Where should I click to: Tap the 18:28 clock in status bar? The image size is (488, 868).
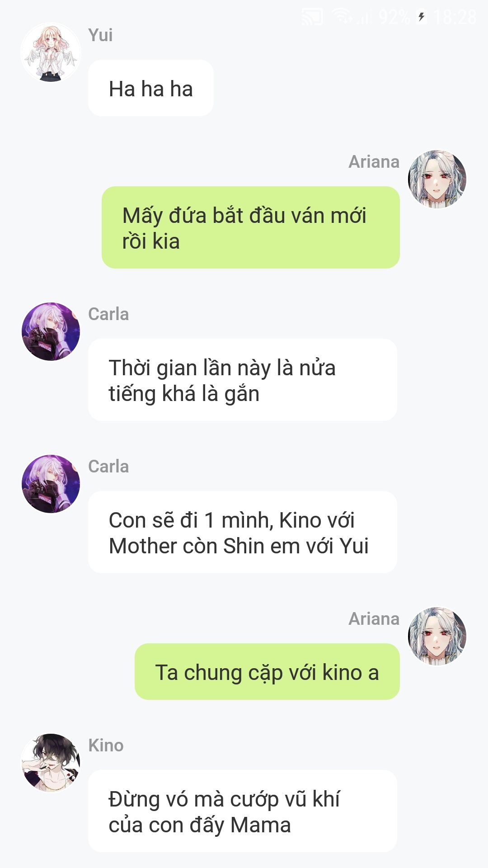click(455, 17)
